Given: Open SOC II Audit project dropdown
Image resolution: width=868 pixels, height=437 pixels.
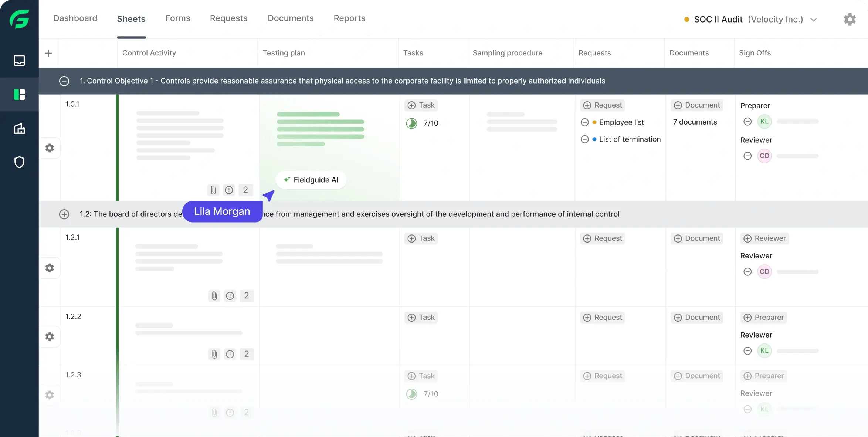Looking at the screenshot, I should click(x=814, y=19).
